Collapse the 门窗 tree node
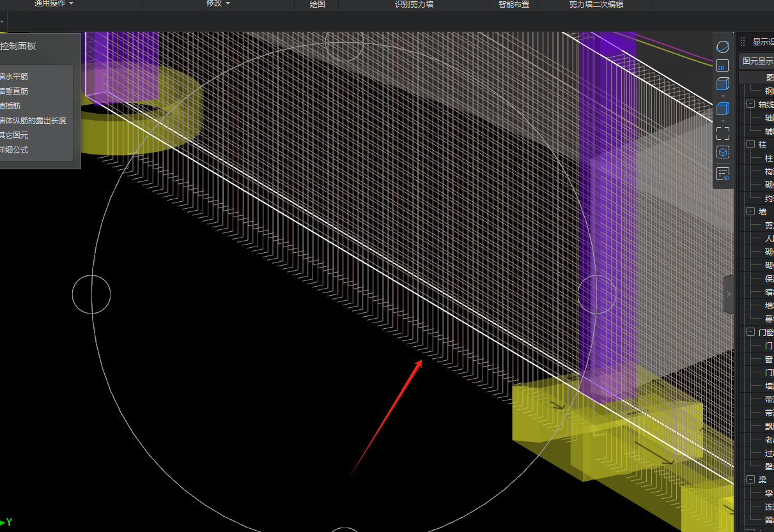774x532 pixels. point(750,332)
